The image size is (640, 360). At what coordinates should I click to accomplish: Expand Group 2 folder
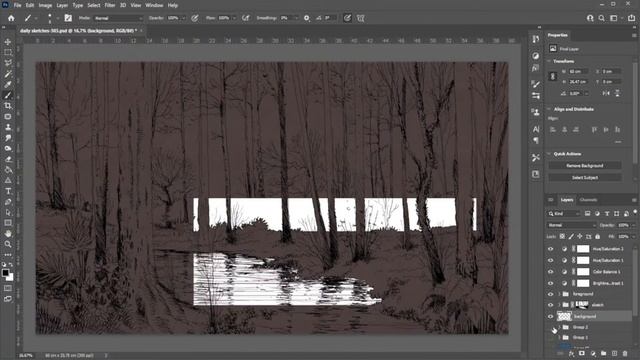pyautogui.click(x=559, y=327)
